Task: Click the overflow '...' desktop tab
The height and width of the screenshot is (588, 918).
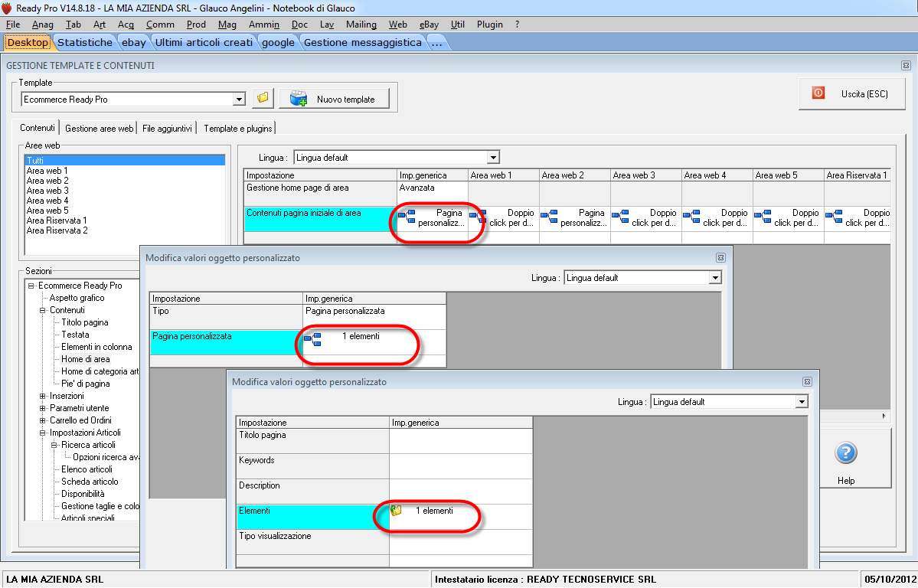Action: tap(437, 42)
